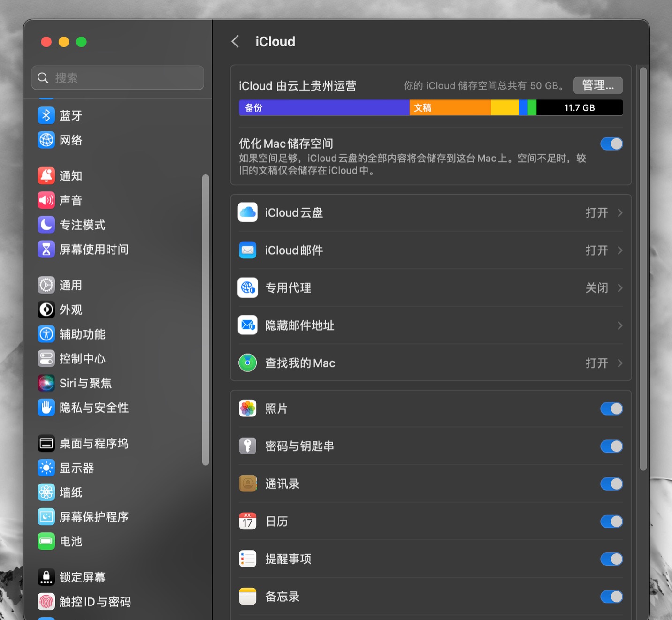The image size is (672, 620).
Task: Click the iCloud 邮件 envelope icon
Action: [x=247, y=250]
